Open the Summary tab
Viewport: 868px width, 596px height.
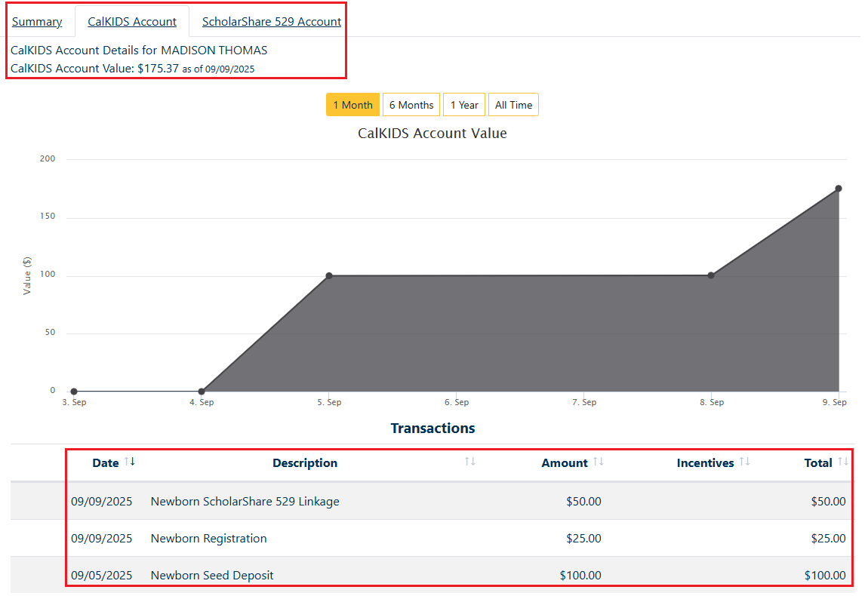pyautogui.click(x=37, y=22)
